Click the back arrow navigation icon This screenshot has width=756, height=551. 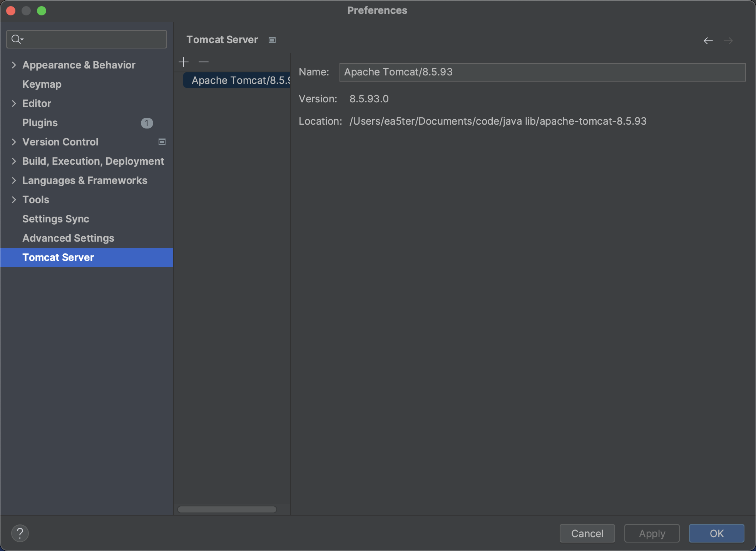pos(708,41)
